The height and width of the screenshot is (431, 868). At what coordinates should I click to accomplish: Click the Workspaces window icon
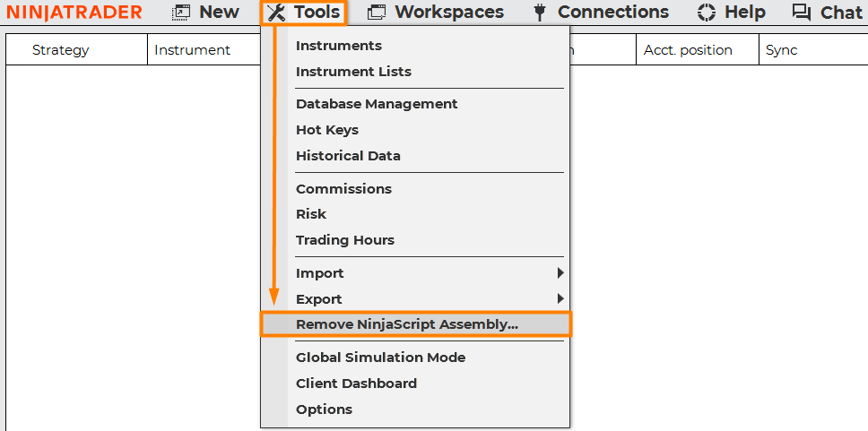[377, 13]
